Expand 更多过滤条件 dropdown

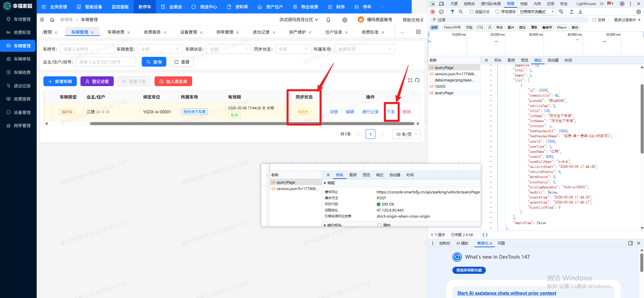[627, 20]
